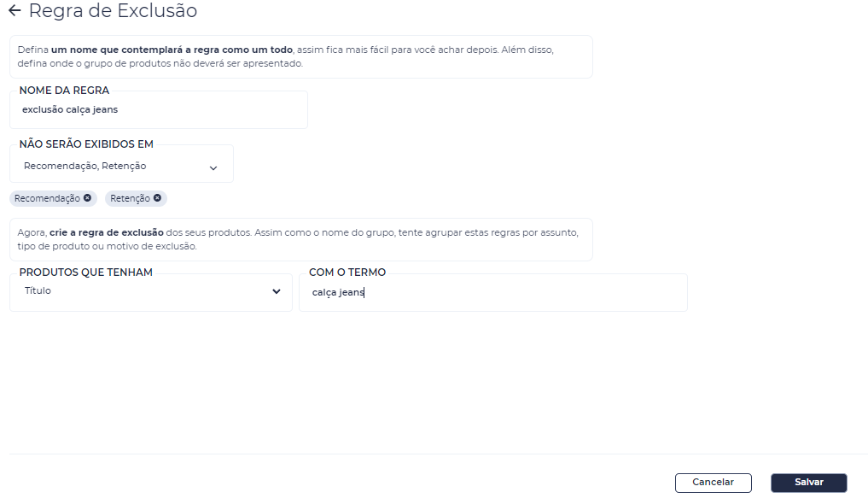Screen dimensions: 868x504
Task: Click the info box about crie a regra de exclusão
Action: point(301,239)
